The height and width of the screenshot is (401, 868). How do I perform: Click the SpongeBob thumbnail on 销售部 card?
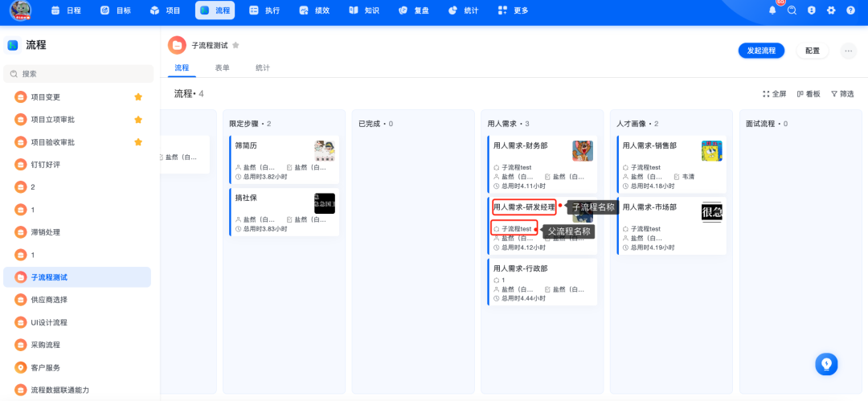pyautogui.click(x=712, y=150)
